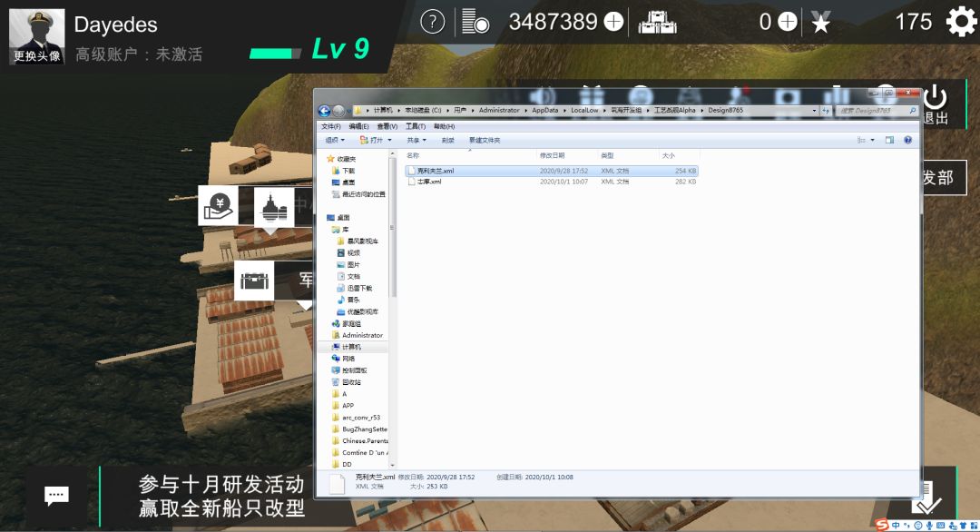
Task: Click the 发部 button on the right edge
Action: [x=943, y=178]
